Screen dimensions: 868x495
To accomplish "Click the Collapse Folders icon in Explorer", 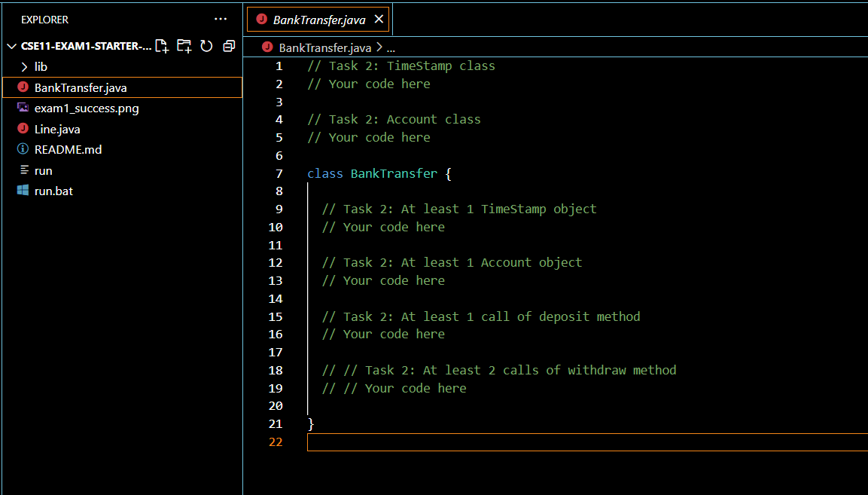I will click(x=228, y=46).
